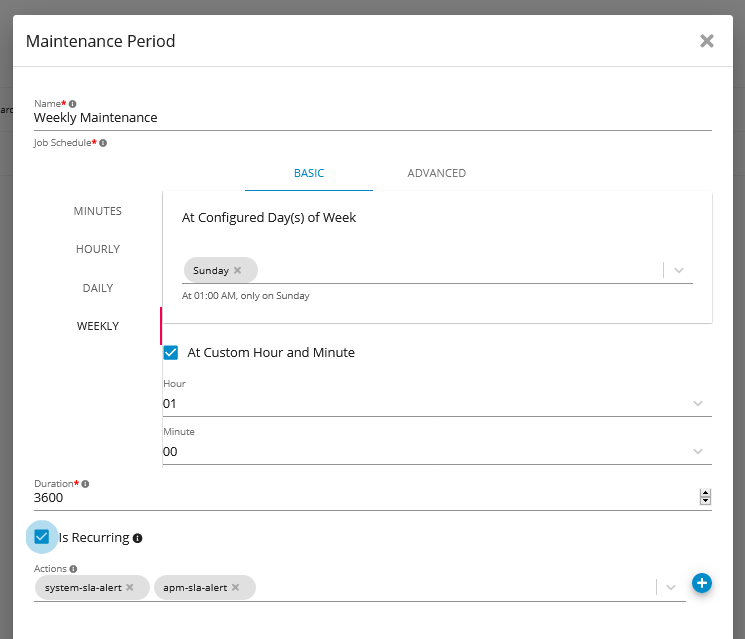Image resolution: width=745 pixels, height=639 pixels.
Task: Select the HOURLY schedule option
Action: (98, 249)
